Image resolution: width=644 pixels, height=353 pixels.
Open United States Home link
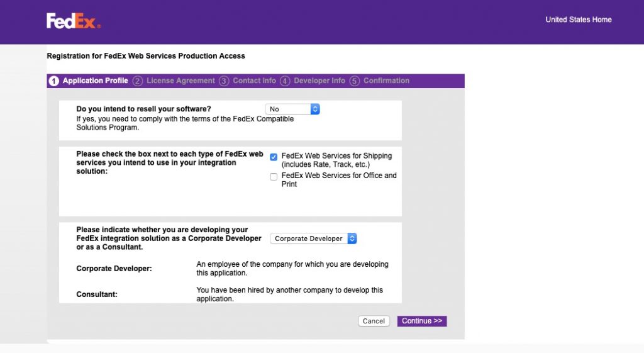579,20
